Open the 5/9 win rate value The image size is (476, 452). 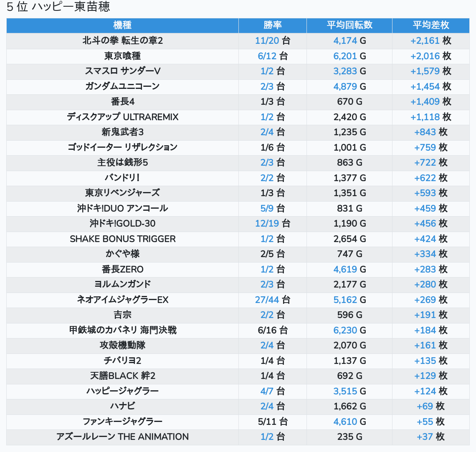(x=267, y=208)
